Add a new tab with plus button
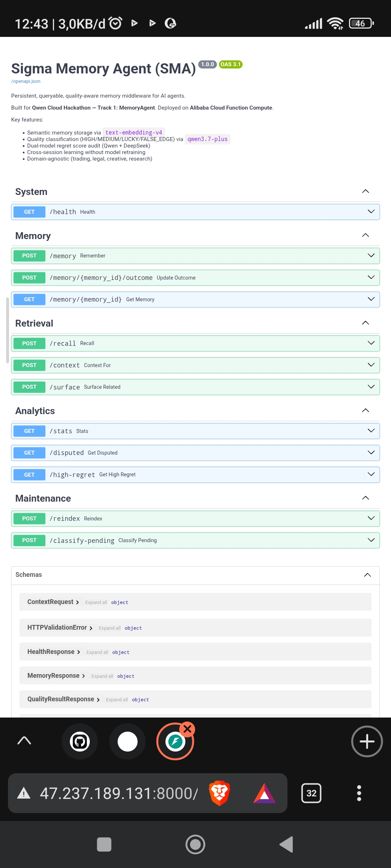Viewport: 391px width, 868px height. click(367, 741)
